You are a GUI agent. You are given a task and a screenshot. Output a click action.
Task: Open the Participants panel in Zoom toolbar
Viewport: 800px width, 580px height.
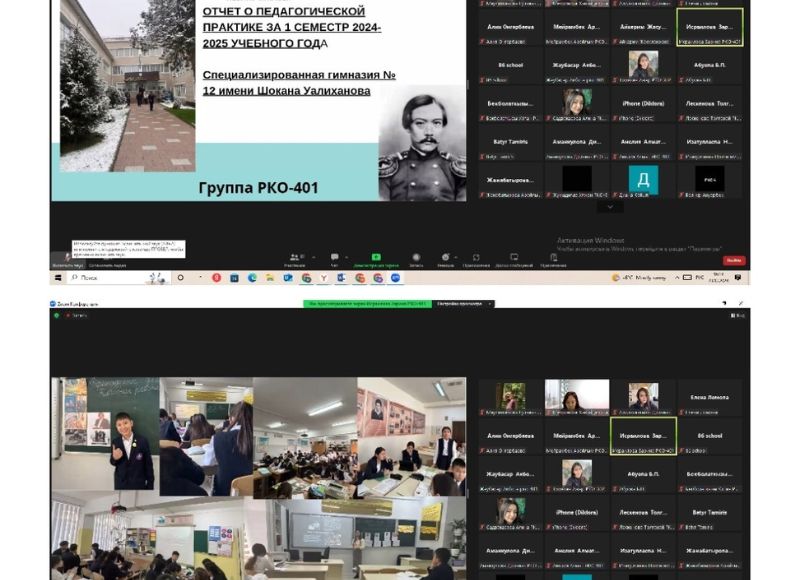tap(295, 258)
